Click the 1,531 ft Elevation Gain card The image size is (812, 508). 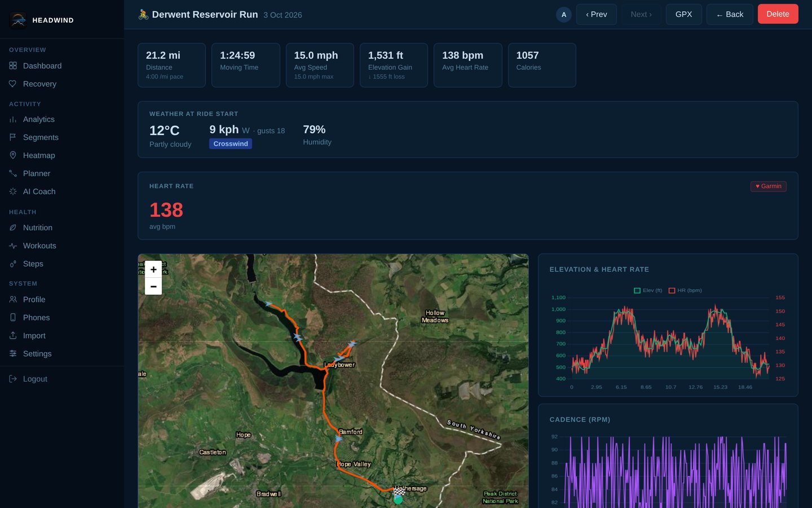click(394, 65)
